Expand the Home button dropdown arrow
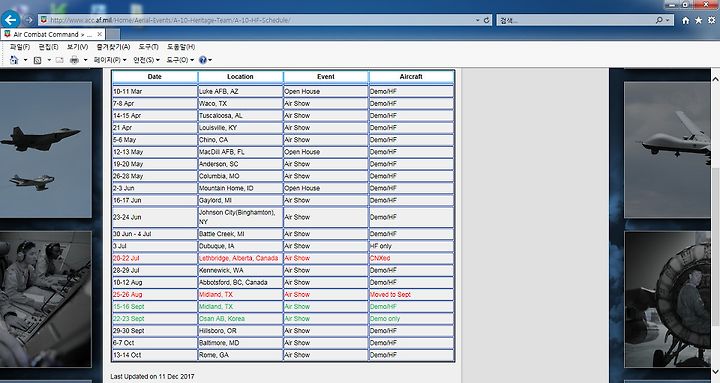This screenshot has width=720, height=383. pyautogui.click(x=25, y=60)
